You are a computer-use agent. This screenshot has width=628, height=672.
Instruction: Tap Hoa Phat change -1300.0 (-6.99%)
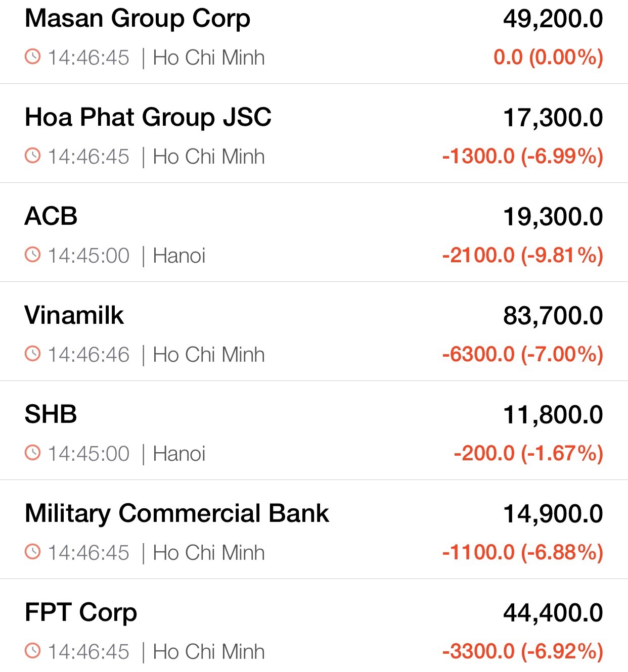523,157
